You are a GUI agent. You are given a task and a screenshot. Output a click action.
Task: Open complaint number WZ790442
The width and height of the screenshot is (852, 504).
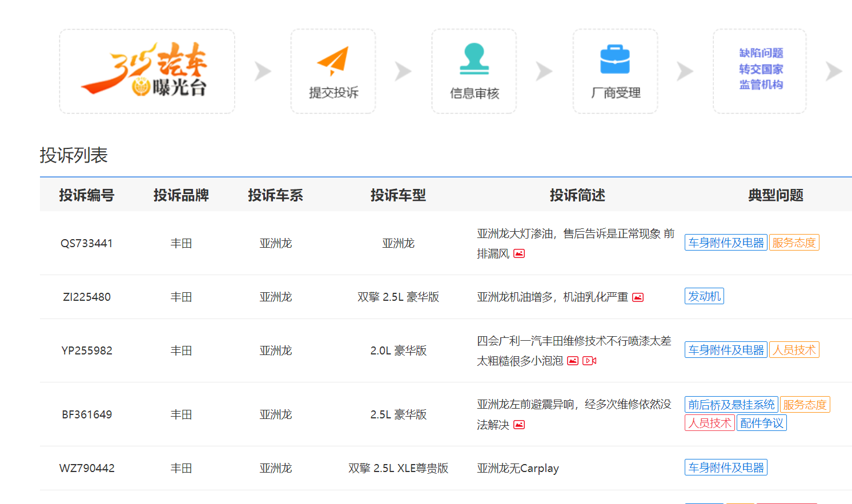87,468
